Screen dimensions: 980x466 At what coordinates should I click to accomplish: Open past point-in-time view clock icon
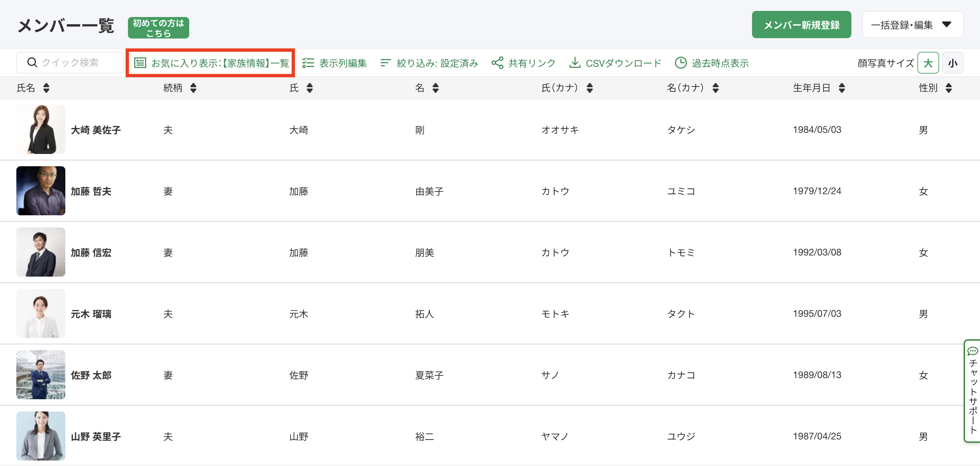coord(680,63)
